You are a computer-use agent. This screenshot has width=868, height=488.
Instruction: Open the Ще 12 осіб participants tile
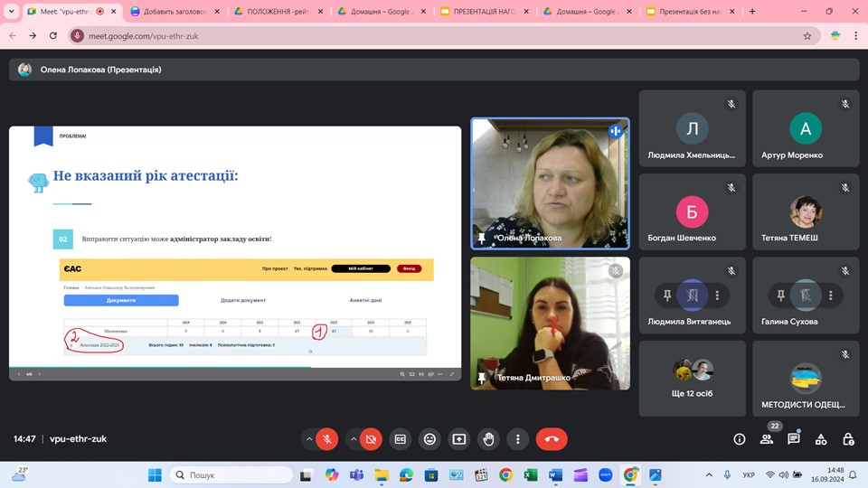[692, 380]
